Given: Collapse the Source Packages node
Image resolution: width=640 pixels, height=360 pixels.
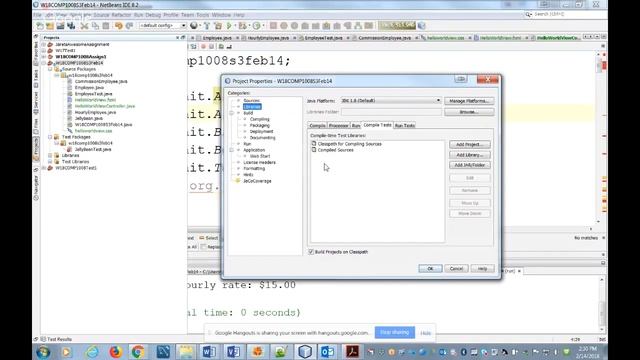Looking at the screenshot, I should click(x=50, y=69).
